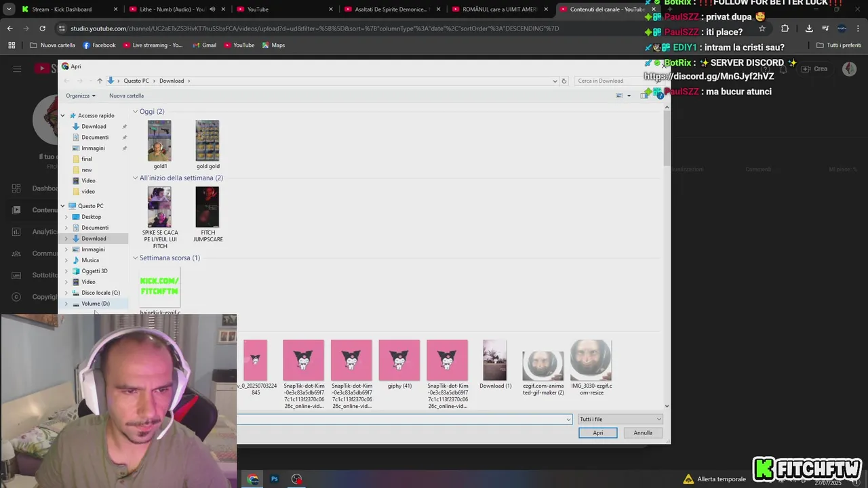This screenshot has width=868, height=488.
Task: Click the Apri button in the dialog
Action: pos(597,432)
